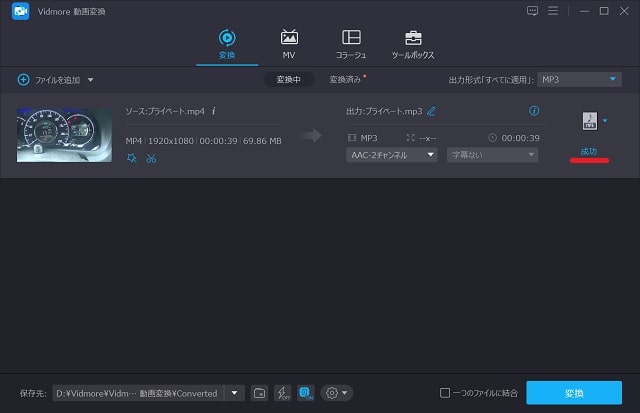Click the source file info icon

[213, 111]
